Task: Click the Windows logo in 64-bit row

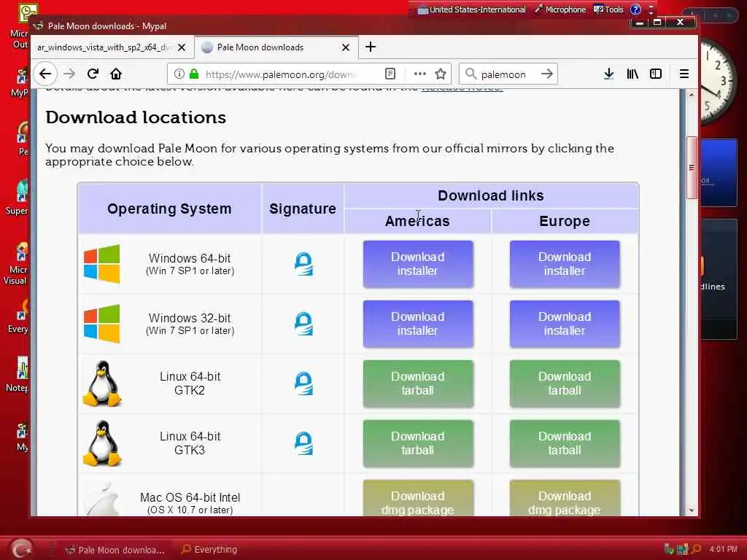Action: pyautogui.click(x=101, y=264)
